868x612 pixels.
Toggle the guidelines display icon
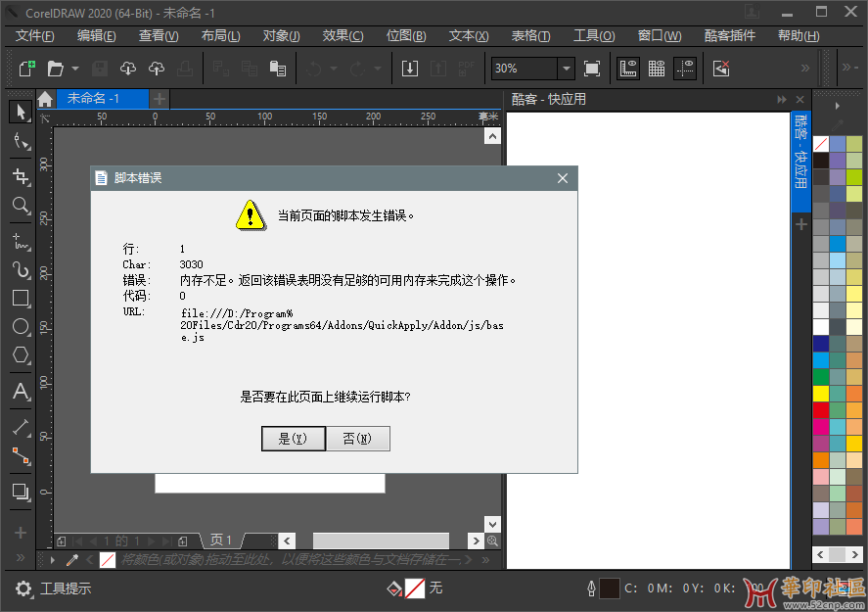685,69
